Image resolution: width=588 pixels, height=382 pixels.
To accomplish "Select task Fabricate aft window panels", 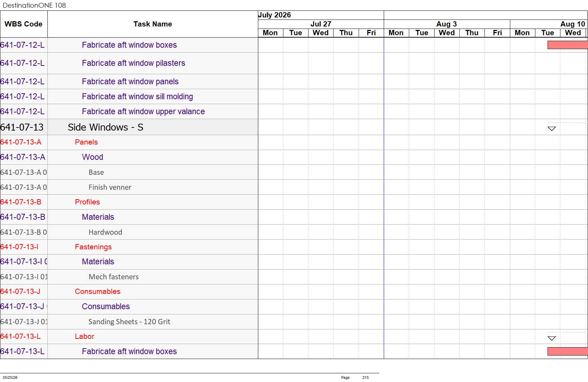I will [x=130, y=81].
